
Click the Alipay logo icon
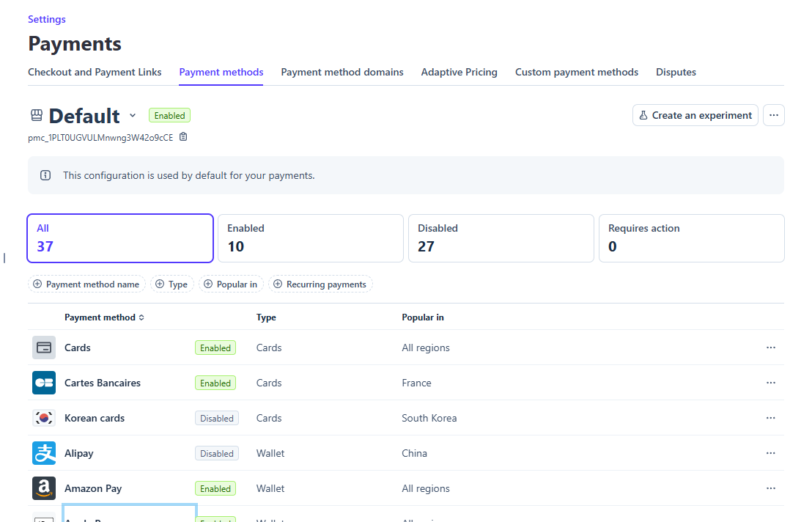[x=44, y=453]
